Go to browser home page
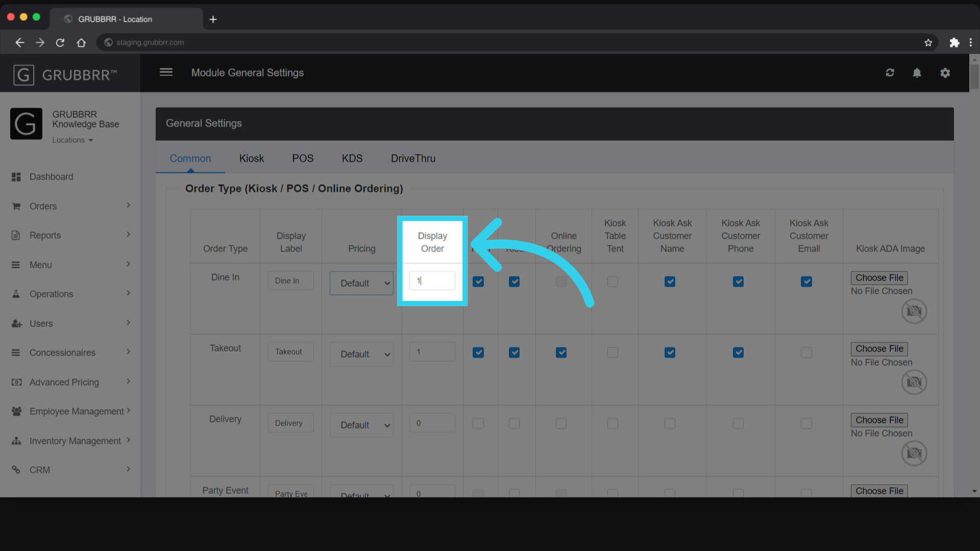This screenshot has width=980, height=551. point(81,43)
